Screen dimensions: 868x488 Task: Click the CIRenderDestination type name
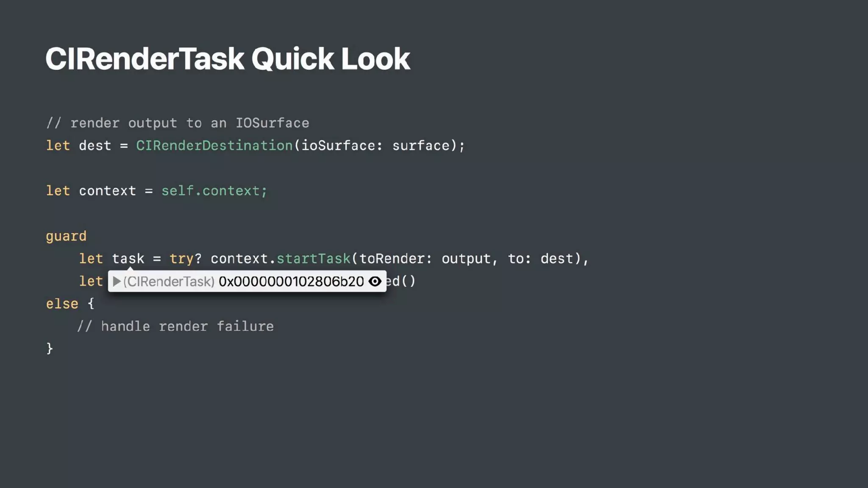click(214, 146)
